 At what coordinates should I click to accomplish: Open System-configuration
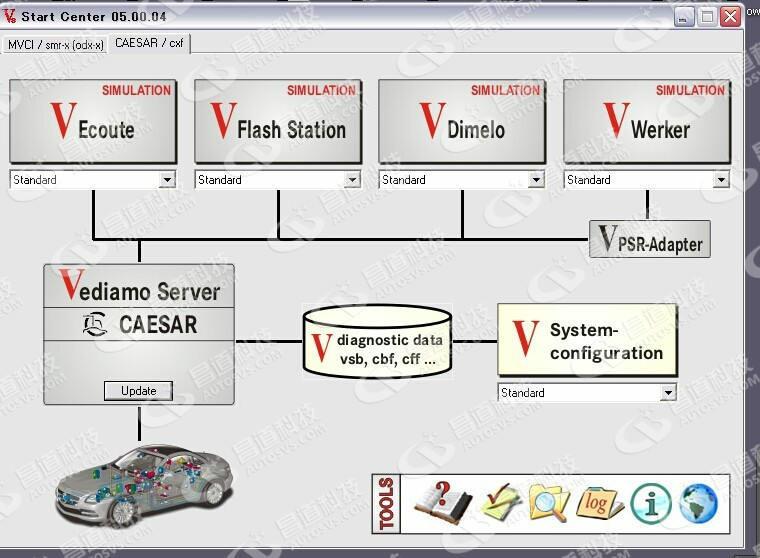pyautogui.click(x=587, y=340)
